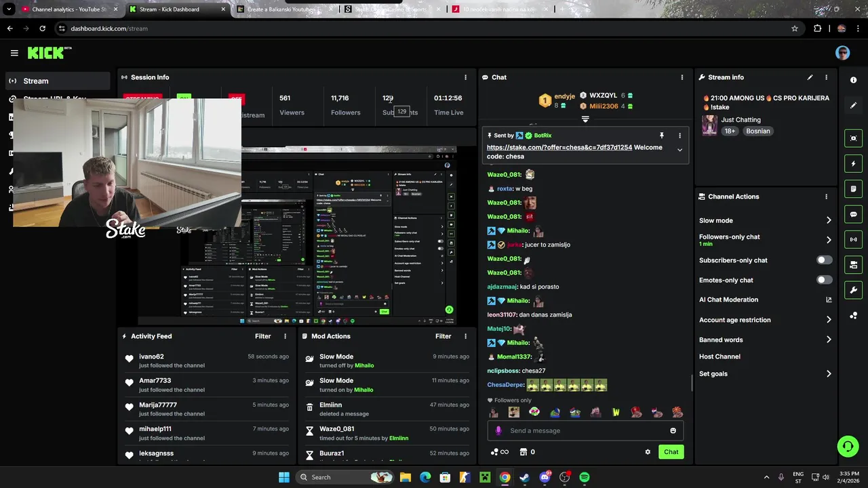Click Host Channel action
The height and width of the screenshot is (488, 868).
(x=719, y=357)
